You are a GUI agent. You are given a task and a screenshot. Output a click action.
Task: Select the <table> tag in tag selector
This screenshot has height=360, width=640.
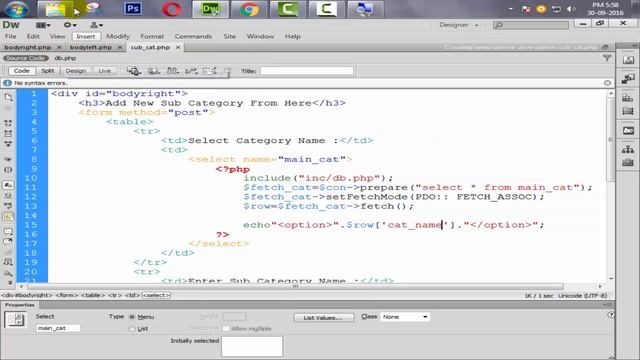pos(93,295)
